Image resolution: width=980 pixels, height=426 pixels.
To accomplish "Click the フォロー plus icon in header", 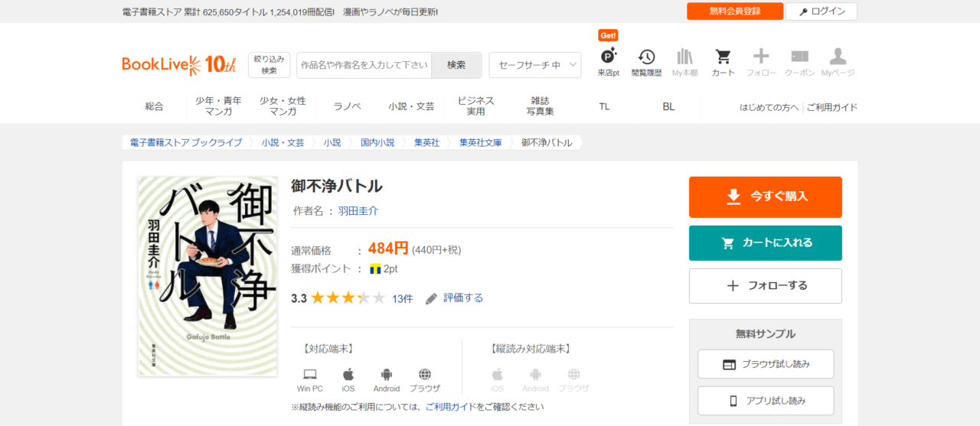I will (761, 58).
